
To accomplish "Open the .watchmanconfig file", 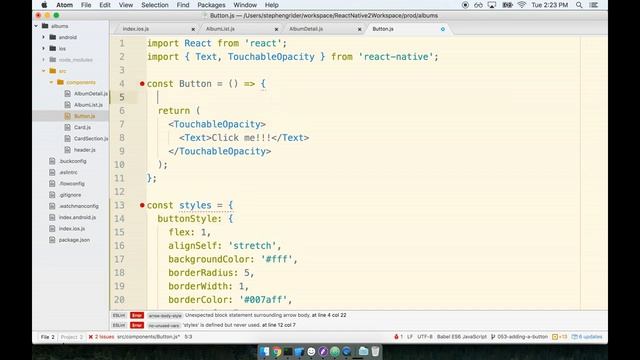I will point(78,206).
